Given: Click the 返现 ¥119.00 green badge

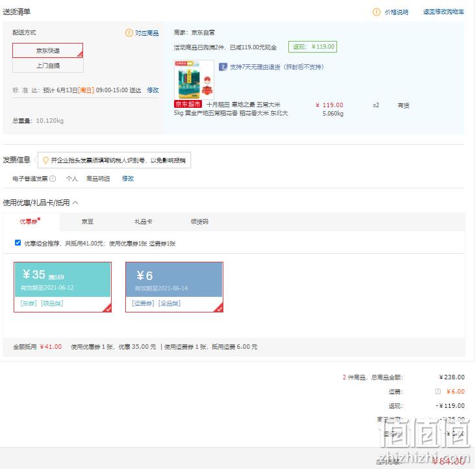Looking at the screenshot, I should (x=312, y=47).
